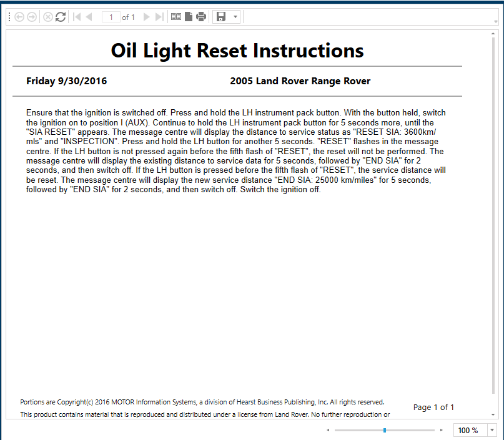Refresh the report with circular arrows icon

61,17
